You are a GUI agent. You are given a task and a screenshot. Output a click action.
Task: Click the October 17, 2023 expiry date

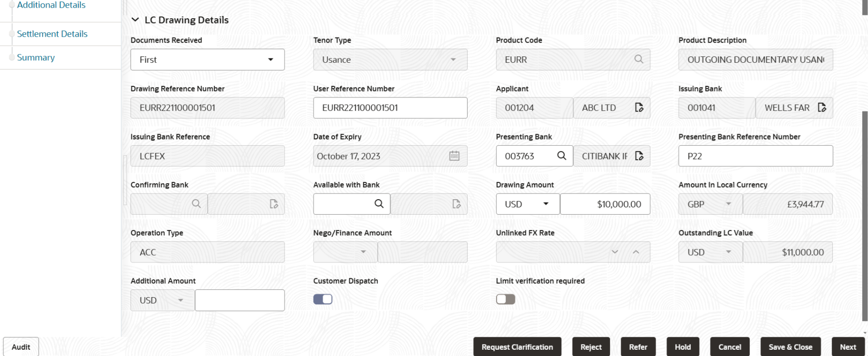point(348,156)
